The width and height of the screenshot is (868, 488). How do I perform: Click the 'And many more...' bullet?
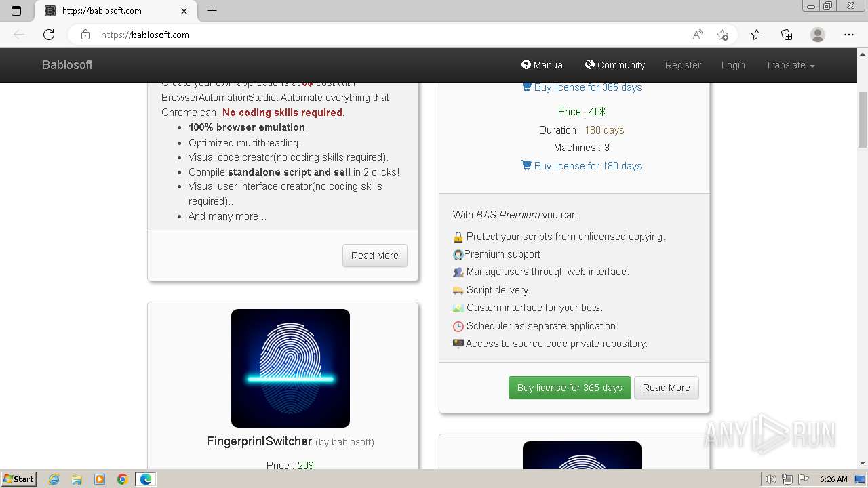click(227, 216)
